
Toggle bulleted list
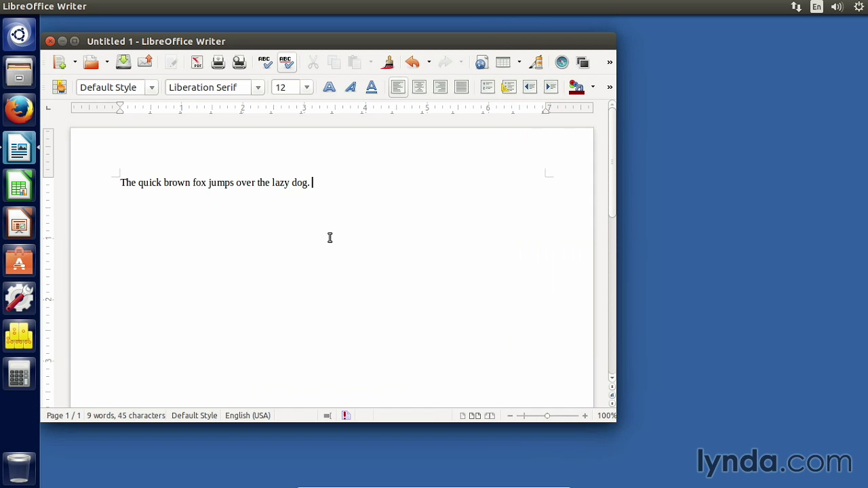click(x=509, y=87)
